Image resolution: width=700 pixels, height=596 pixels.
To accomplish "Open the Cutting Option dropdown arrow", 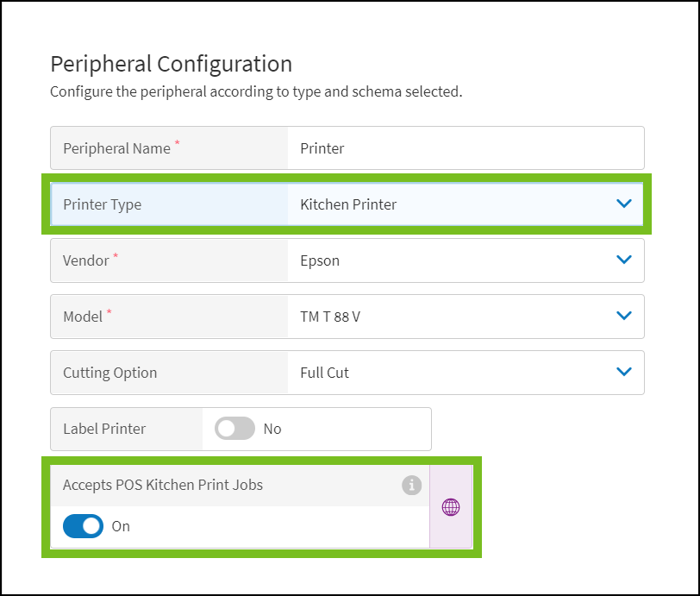I will (625, 372).
